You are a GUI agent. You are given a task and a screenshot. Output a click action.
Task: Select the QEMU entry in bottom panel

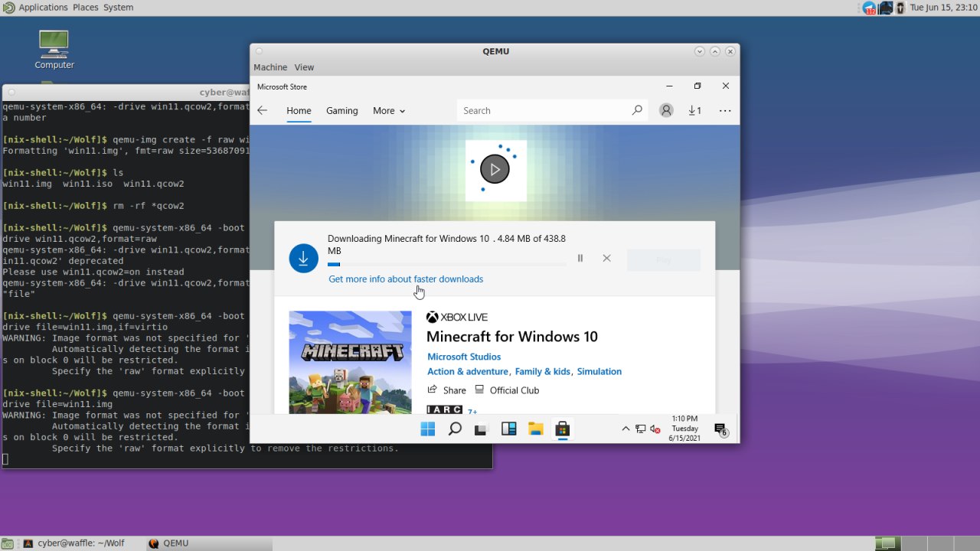coord(209,543)
